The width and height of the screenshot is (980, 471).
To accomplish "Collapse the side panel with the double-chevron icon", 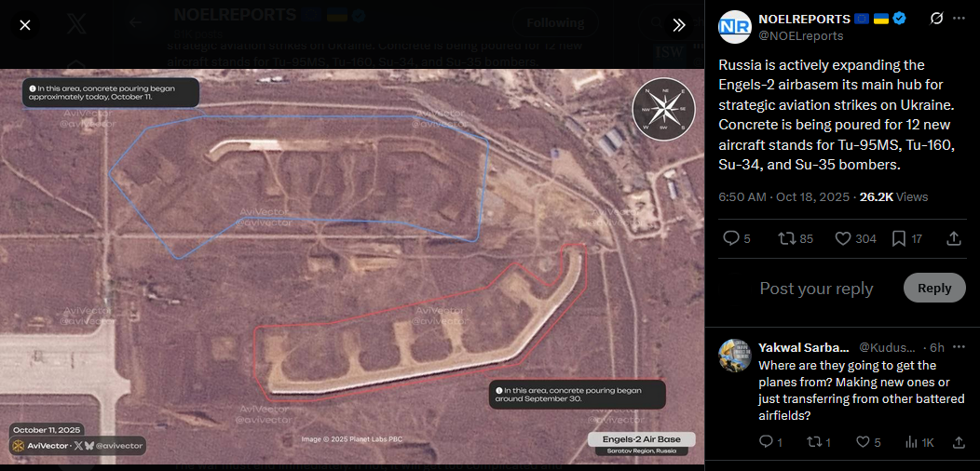I will (679, 25).
